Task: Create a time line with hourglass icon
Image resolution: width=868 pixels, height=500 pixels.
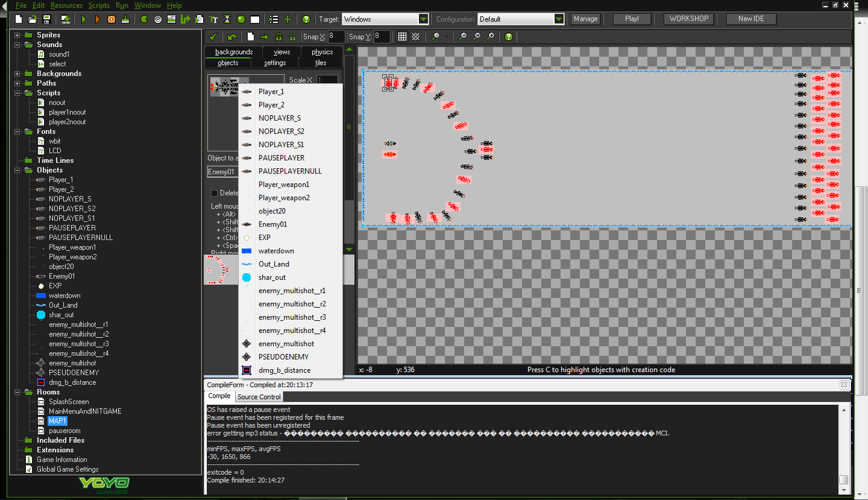Action: point(227,19)
